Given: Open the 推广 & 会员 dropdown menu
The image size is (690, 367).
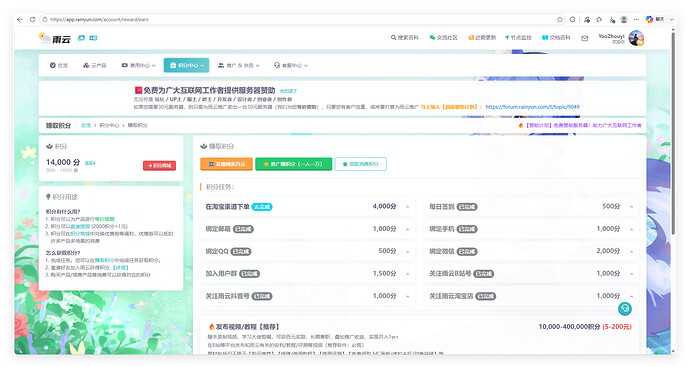Looking at the screenshot, I should pos(239,65).
